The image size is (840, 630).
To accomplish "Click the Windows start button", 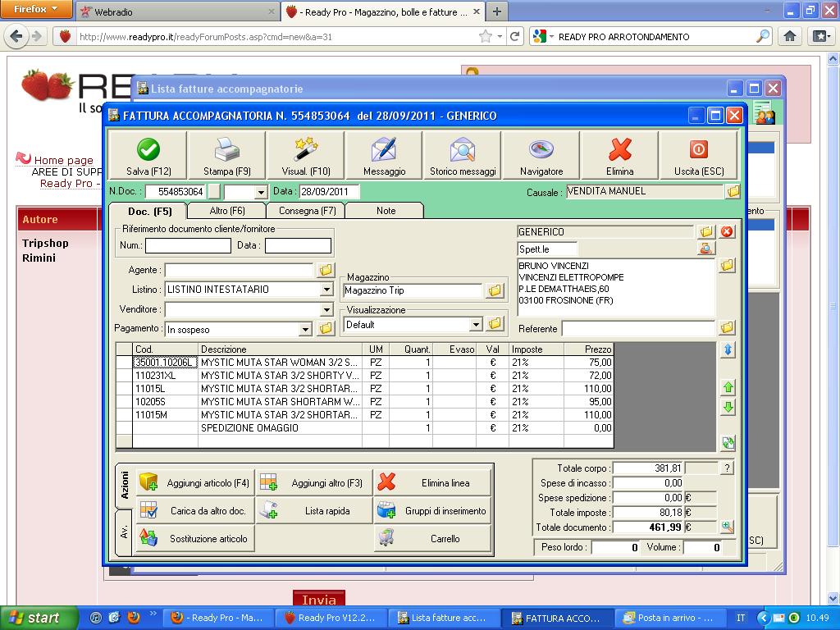I will point(34,618).
